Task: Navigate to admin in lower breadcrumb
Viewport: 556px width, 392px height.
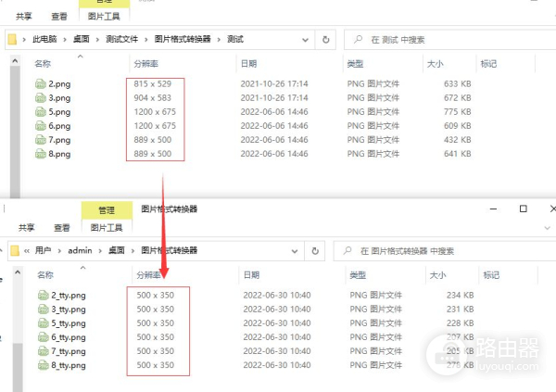Action: tap(80, 250)
